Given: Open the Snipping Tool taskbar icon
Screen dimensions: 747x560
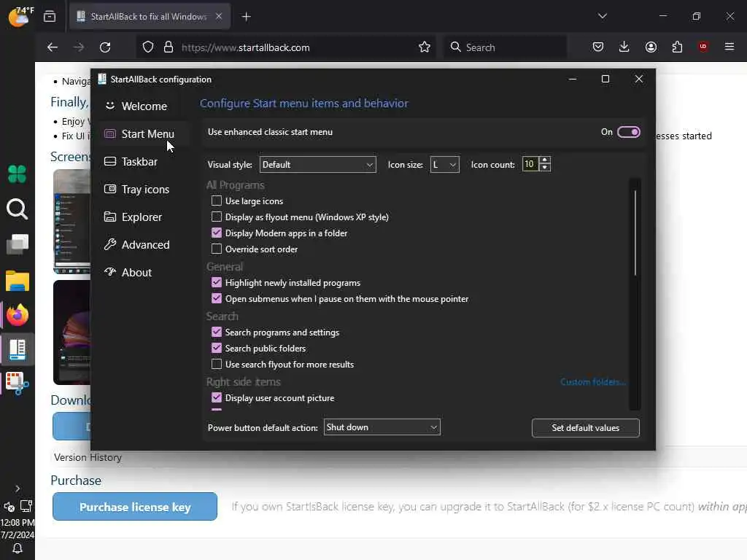Looking at the screenshot, I should click(18, 384).
